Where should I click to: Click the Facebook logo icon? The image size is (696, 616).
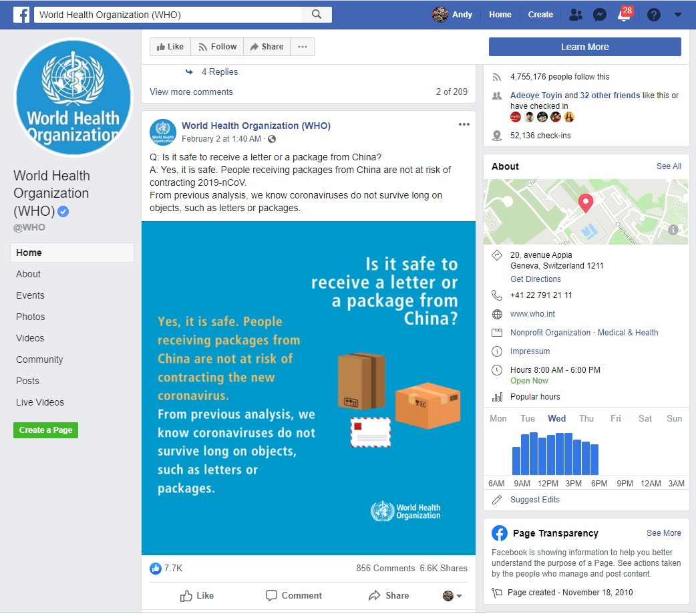(21, 15)
